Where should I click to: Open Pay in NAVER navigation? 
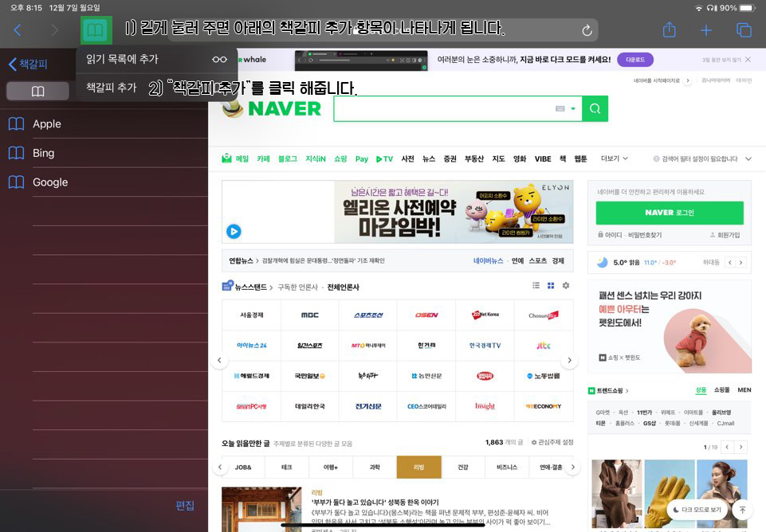[x=362, y=158]
